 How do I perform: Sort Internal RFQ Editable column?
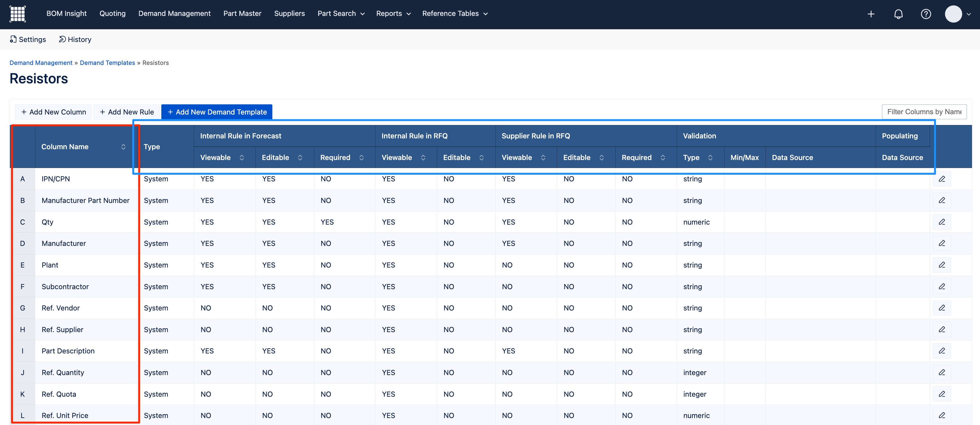(481, 157)
